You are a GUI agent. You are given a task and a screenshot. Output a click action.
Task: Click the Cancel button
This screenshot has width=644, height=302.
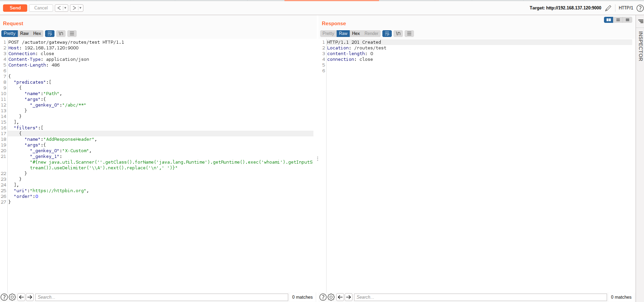[41, 8]
